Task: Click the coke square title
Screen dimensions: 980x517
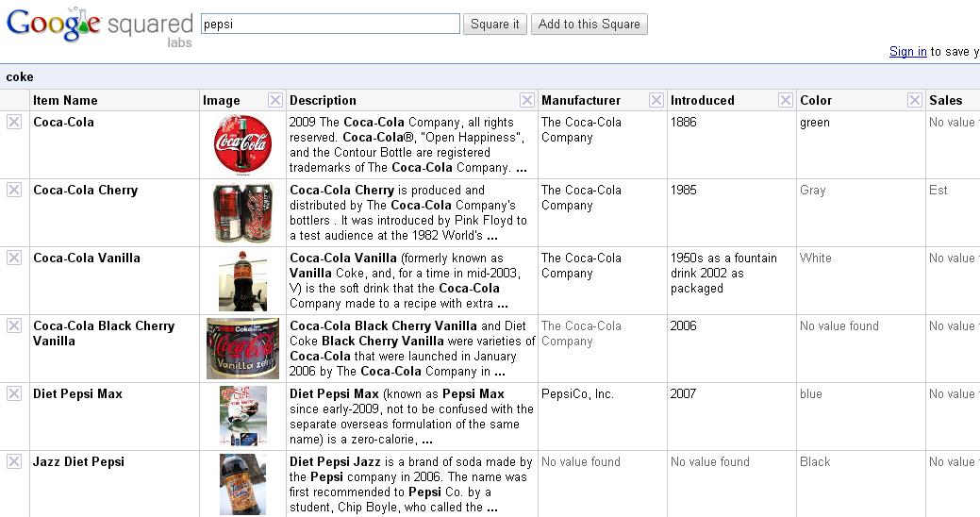Action: 20,77
